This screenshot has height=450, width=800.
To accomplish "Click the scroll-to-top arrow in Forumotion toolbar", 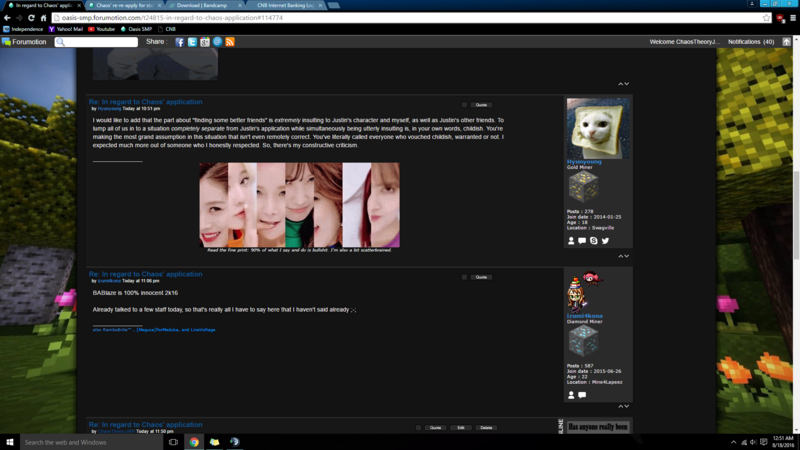I will [x=786, y=42].
